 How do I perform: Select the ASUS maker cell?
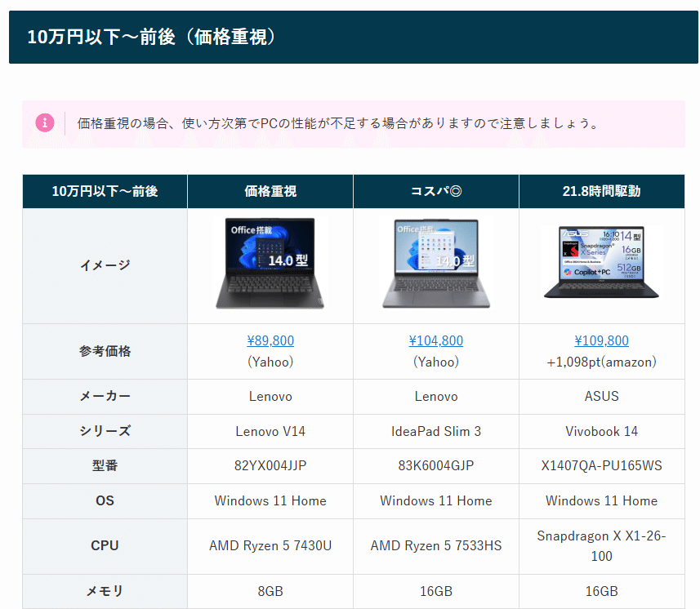click(x=602, y=396)
